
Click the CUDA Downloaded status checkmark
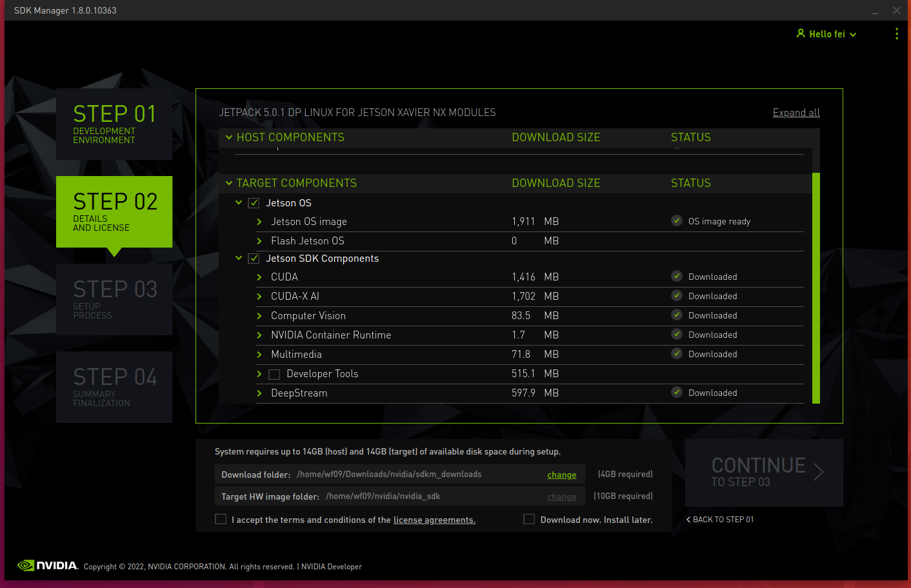tap(677, 276)
